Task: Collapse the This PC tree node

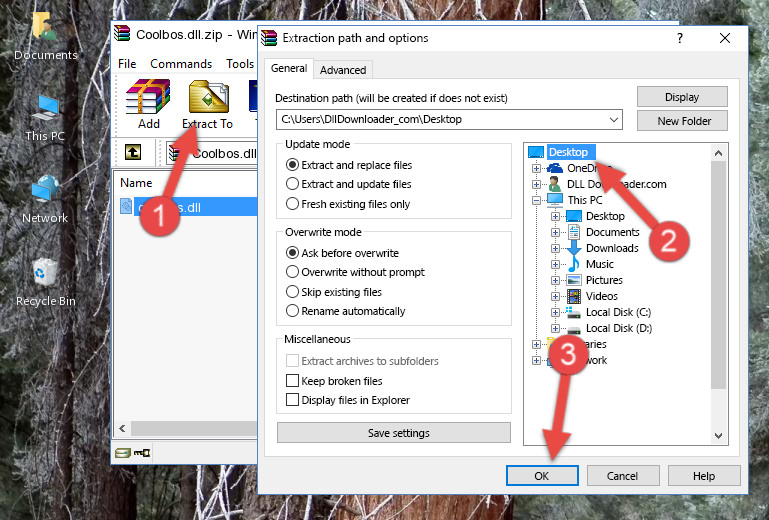Action: (x=537, y=200)
